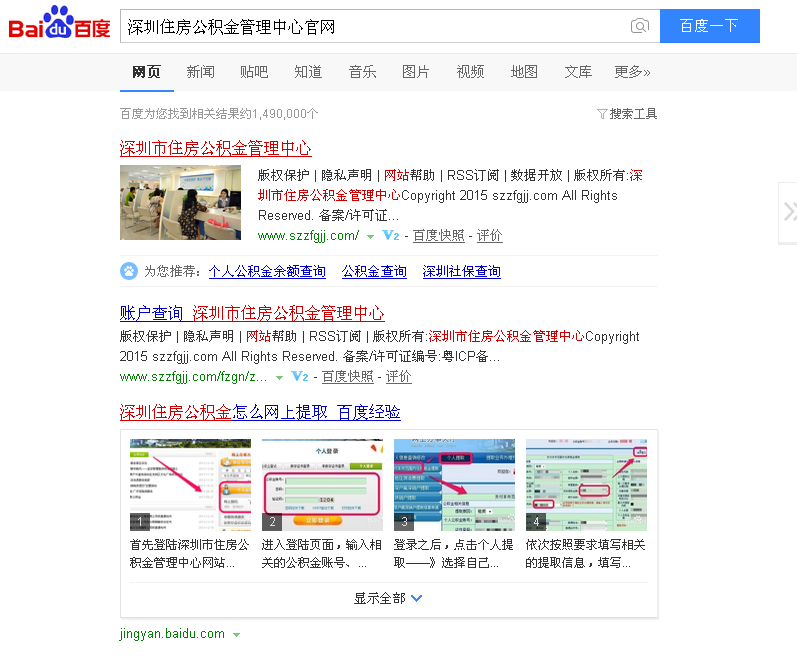
Task: Focus the search query input field
Action: [x=375, y=26]
